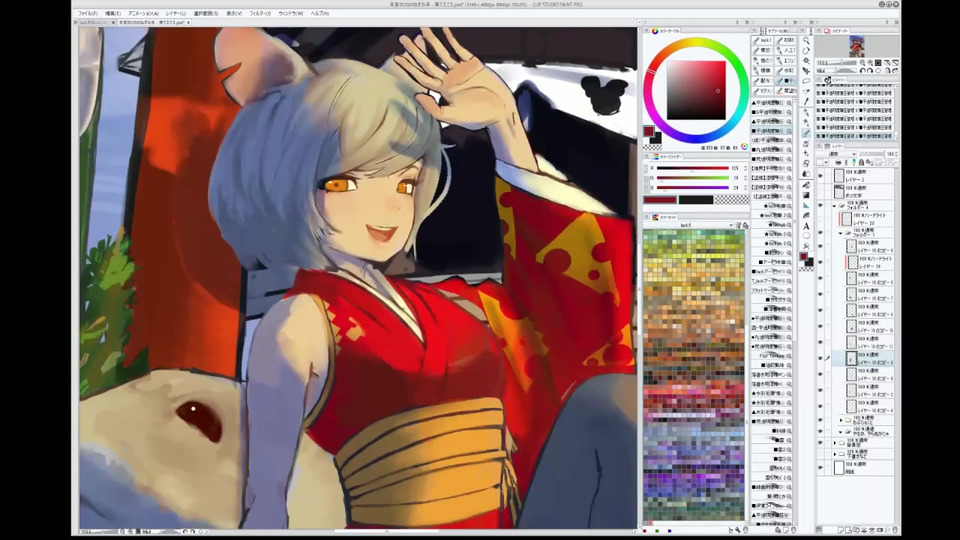Choose the Flat Texture brush
Image resolution: width=960 pixels, height=540 pixels.
tap(771, 356)
